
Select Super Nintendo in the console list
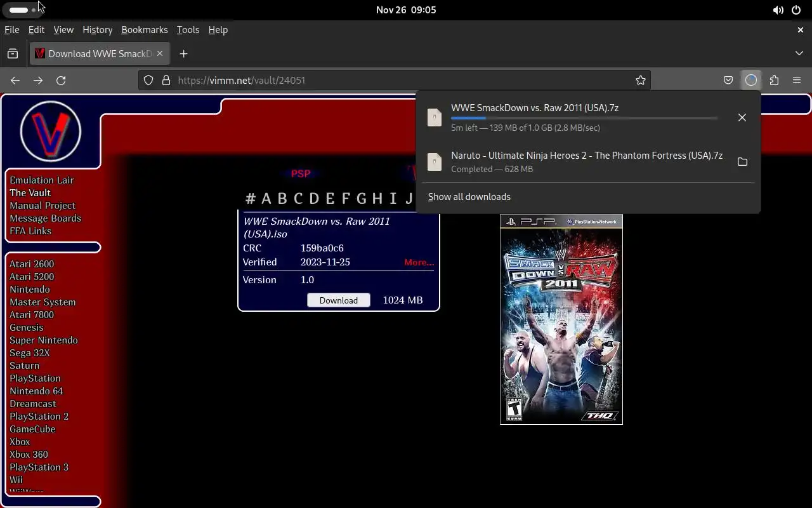click(x=44, y=340)
